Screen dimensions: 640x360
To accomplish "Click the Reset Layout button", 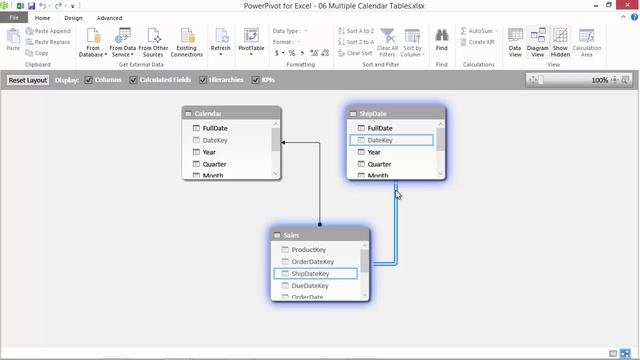I will (28, 80).
